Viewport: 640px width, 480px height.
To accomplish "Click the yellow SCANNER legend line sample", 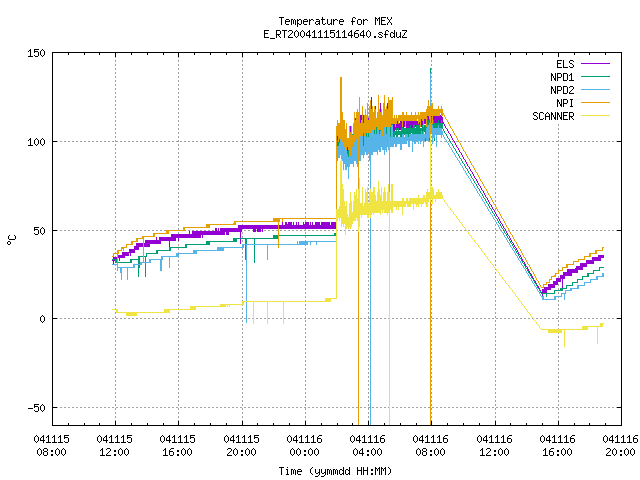I will 596,116.
